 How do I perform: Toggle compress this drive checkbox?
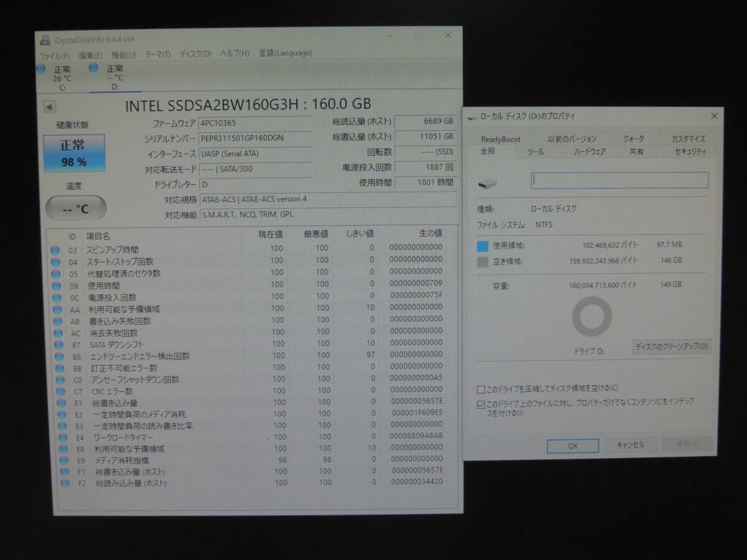tap(481, 390)
